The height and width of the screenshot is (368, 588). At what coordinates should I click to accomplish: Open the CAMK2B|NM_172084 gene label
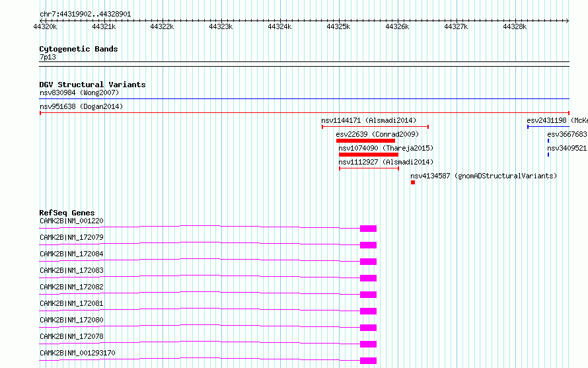coord(71,254)
